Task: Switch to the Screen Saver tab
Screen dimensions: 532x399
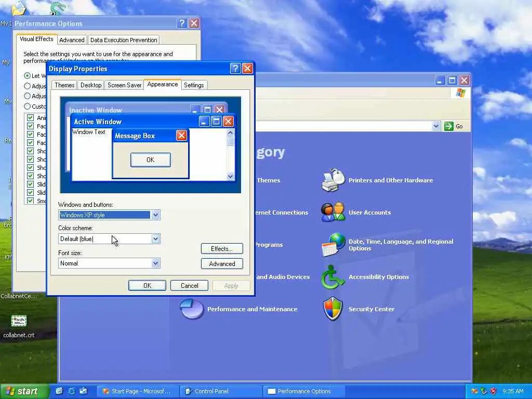Action: pos(124,85)
